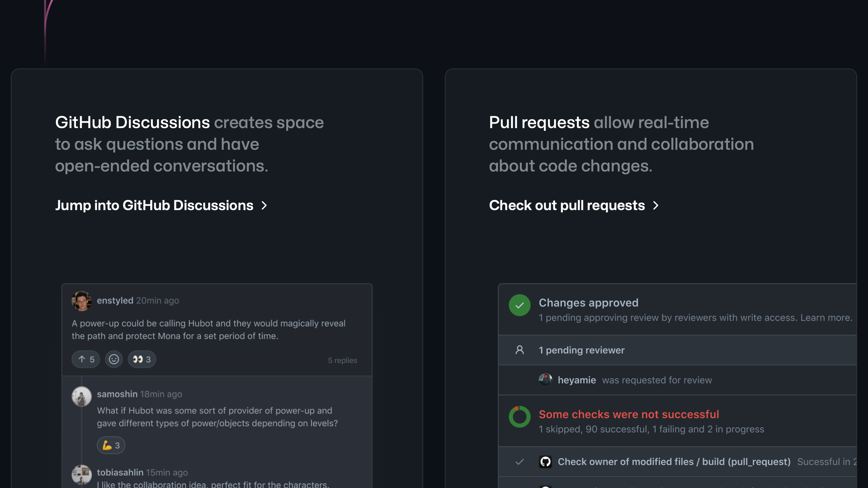Click GitHub logo icon on build check row
Image resolution: width=868 pixels, height=488 pixels.
[x=545, y=462]
